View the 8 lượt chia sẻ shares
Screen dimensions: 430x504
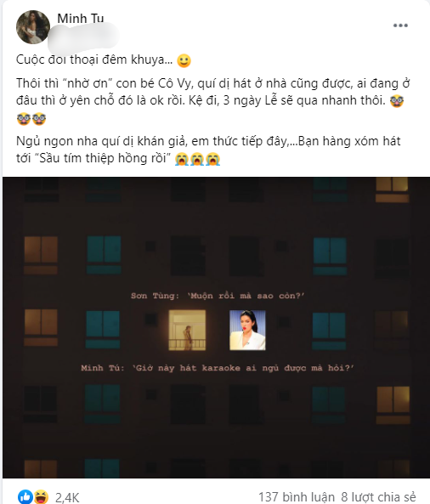coord(378,497)
